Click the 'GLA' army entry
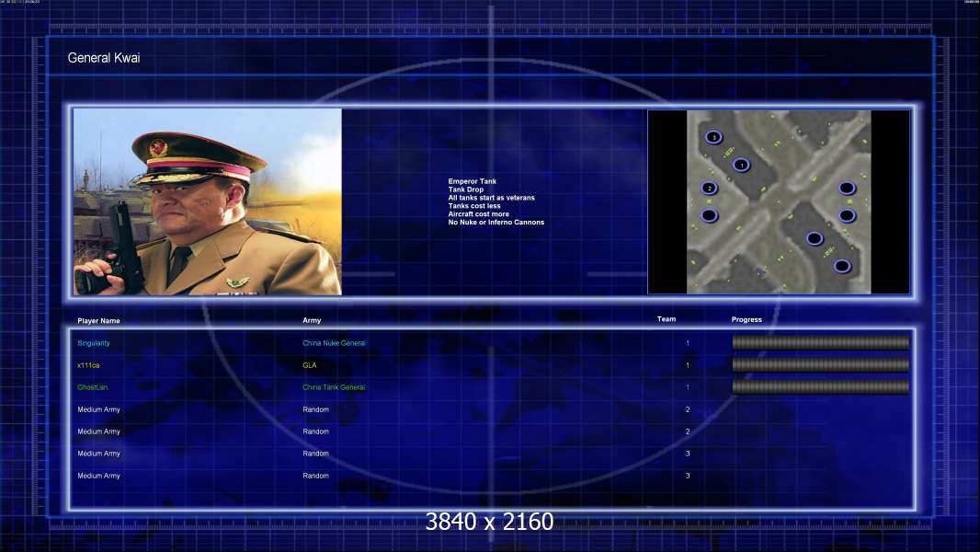Image resolution: width=980 pixels, height=552 pixels. click(310, 365)
